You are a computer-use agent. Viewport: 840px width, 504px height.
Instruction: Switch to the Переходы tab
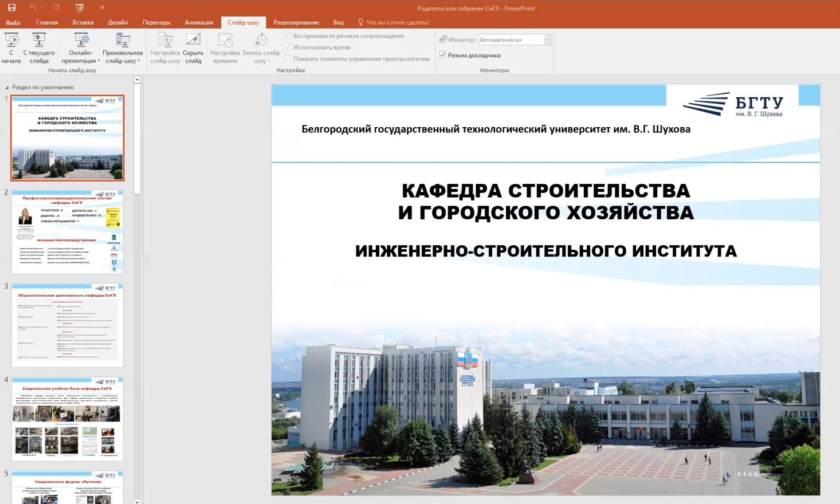click(x=156, y=22)
